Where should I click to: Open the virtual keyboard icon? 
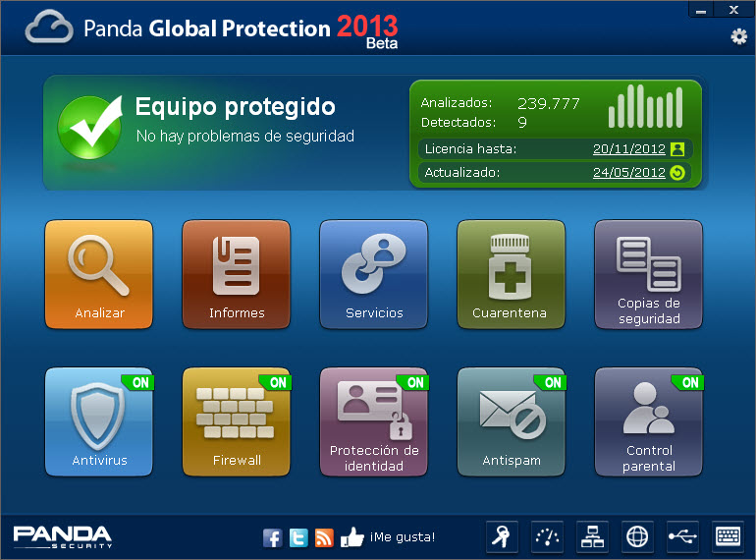729,536
